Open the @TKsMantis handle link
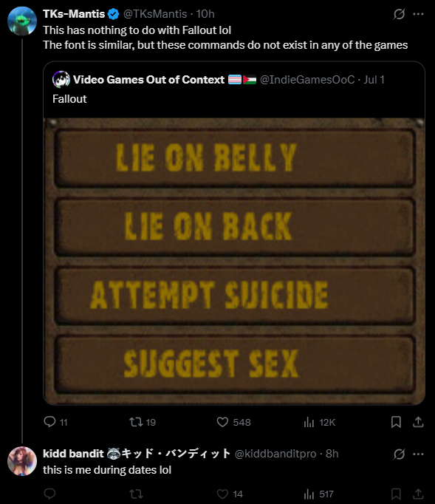Screen dimensions: 435x504 [x=155, y=14]
